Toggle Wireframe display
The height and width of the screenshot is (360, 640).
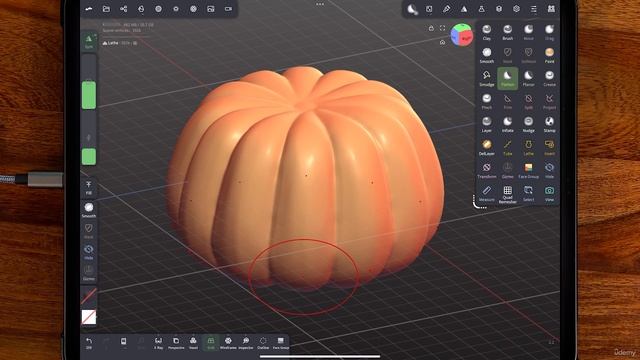point(228,343)
